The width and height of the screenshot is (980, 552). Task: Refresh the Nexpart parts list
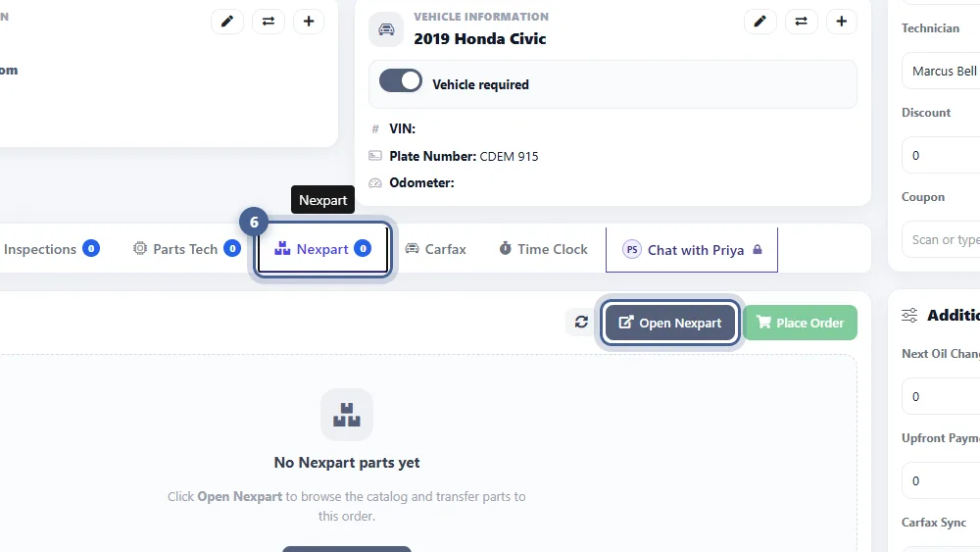point(581,322)
